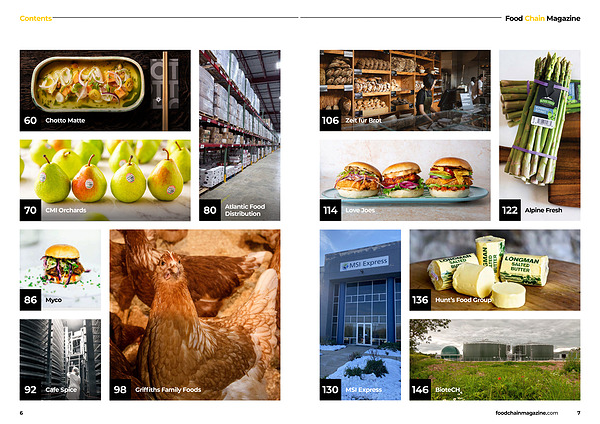Open the Zeit für Brot bakery image
The height and width of the screenshot is (424, 600).
405,90
